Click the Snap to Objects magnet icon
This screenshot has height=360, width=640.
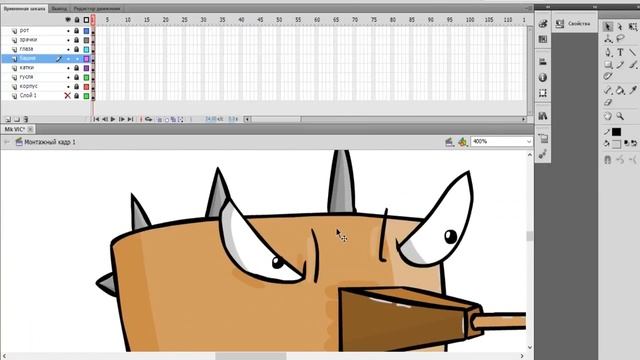point(608,160)
